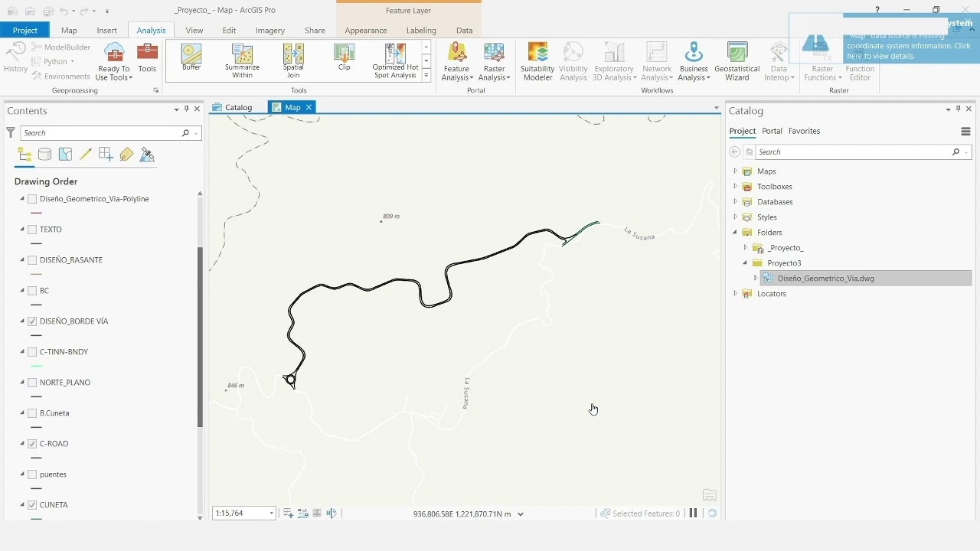Click cyan line symbol under C-TINN-BNDY
Image resolution: width=980 pixels, height=551 pixels.
36,366
